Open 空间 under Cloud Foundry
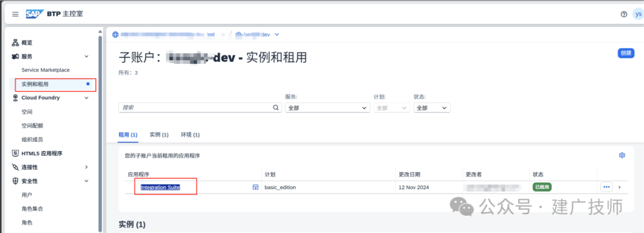 [27, 111]
